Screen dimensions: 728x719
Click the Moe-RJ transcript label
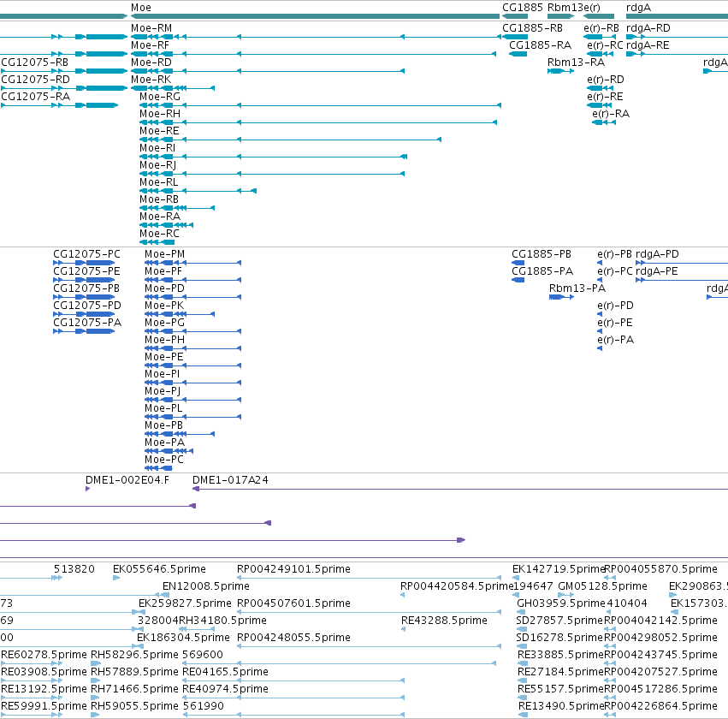[158, 165]
